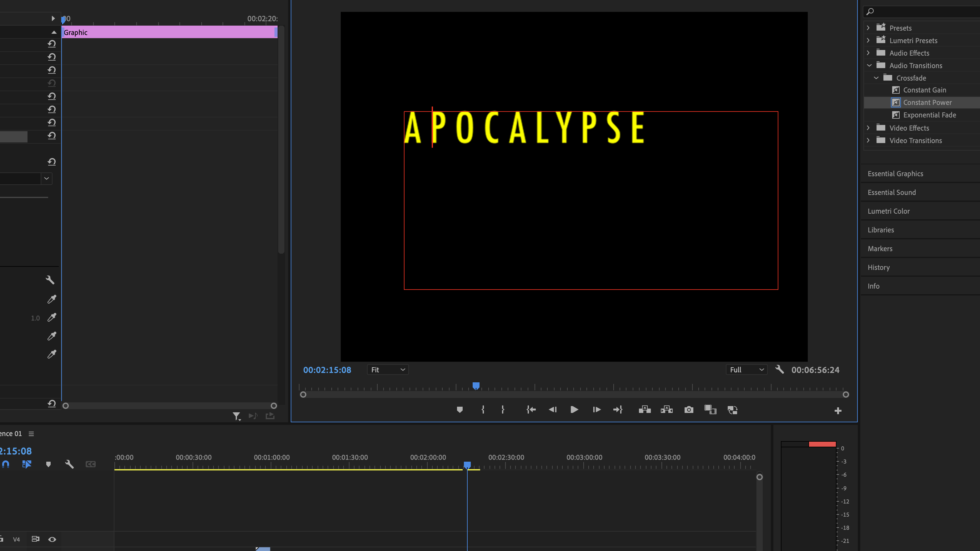Viewport: 980px width, 551px height.
Task: Toggle Snap in timeline magnet icon
Action: click(x=6, y=464)
